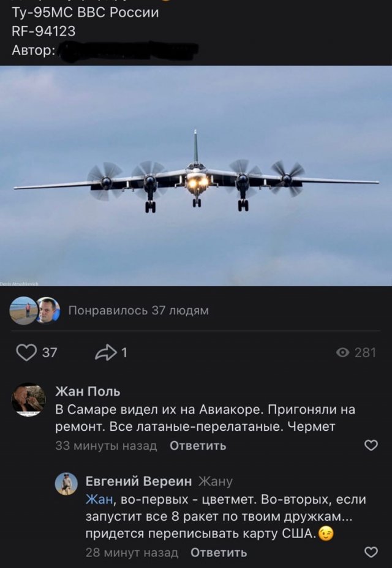Share the post with arrow icon
This screenshot has height=568, width=392.
tap(106, 352)
